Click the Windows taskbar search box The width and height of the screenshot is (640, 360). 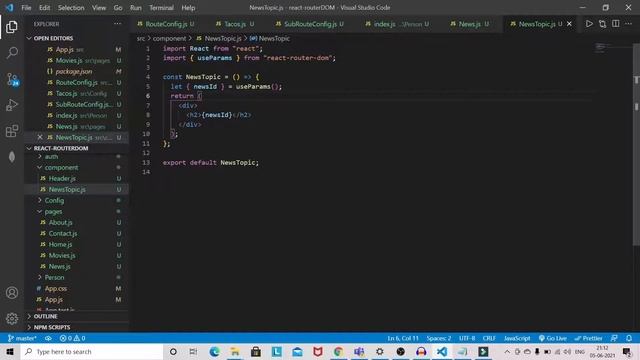pyautogui.click(x=92, y=351)
